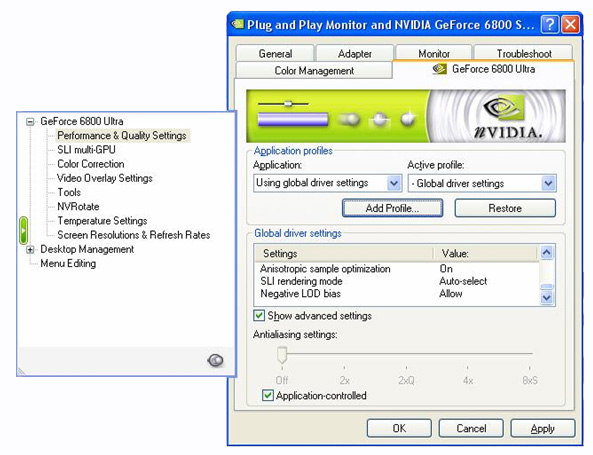The height and width of the screenshot is (455, 593).
Task: Click the Settings column header
Action: tap(344, 253)
